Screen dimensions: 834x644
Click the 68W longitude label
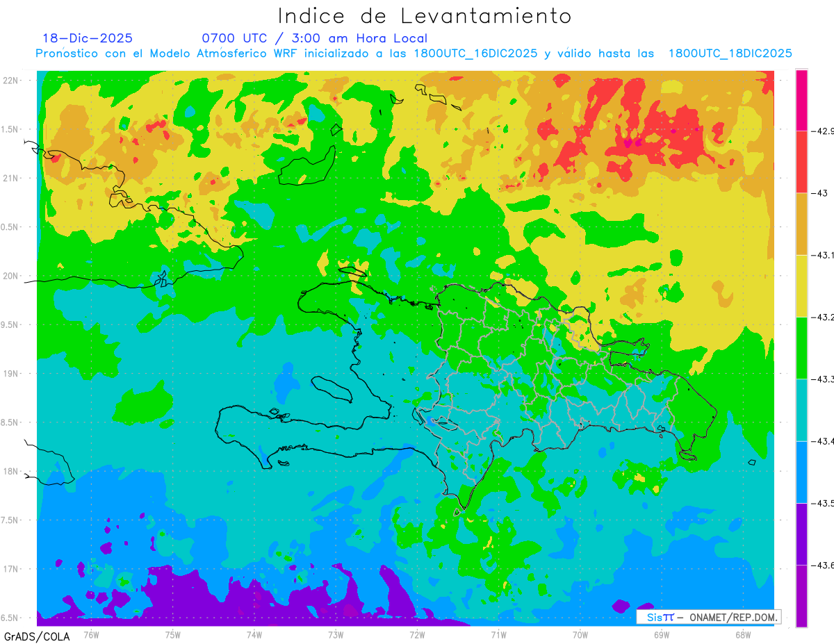click(743, 635)
